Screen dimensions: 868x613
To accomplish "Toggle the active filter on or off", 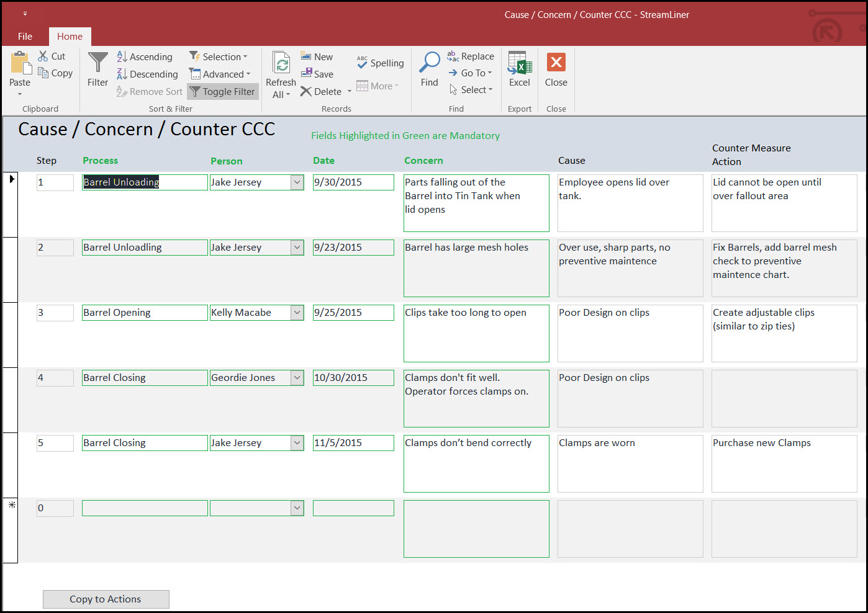I will (x=222, y=91).
